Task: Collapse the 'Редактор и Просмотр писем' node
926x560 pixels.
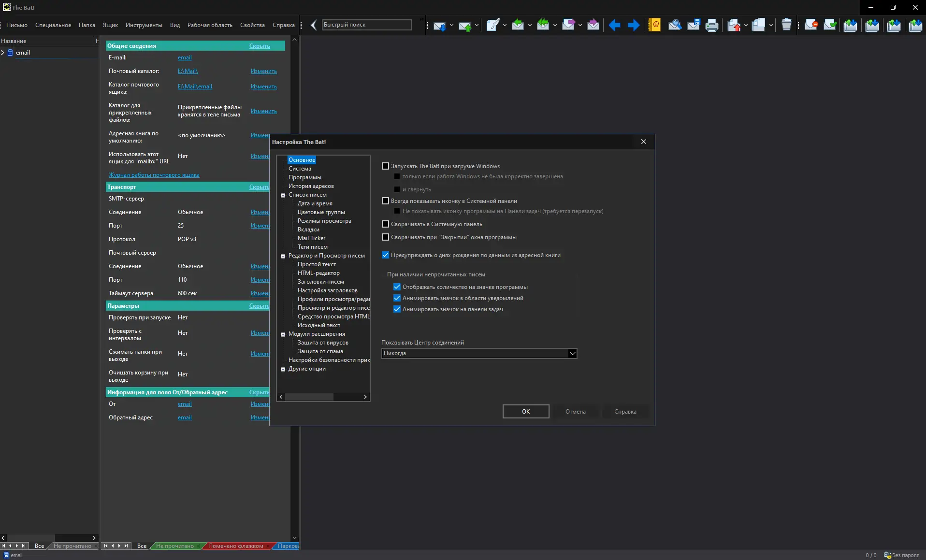Action: tap(283, 256)
